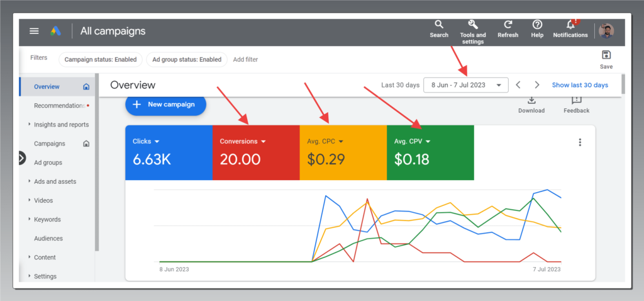Viewport: 644px width, 301px height.
Task: Open the Help question mark icon
Action: point(537,25)
